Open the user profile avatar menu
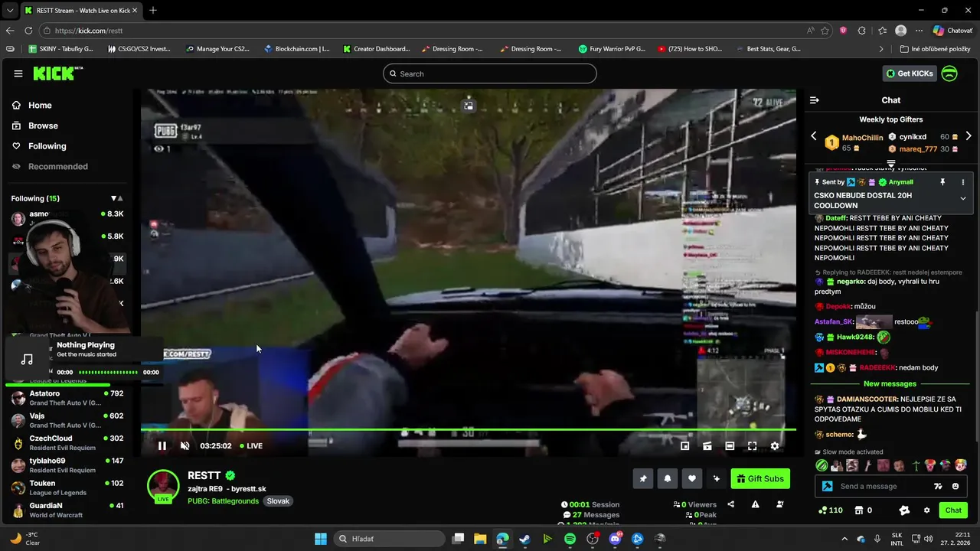This screenshot has height=551, width=980. pos(949,73)
